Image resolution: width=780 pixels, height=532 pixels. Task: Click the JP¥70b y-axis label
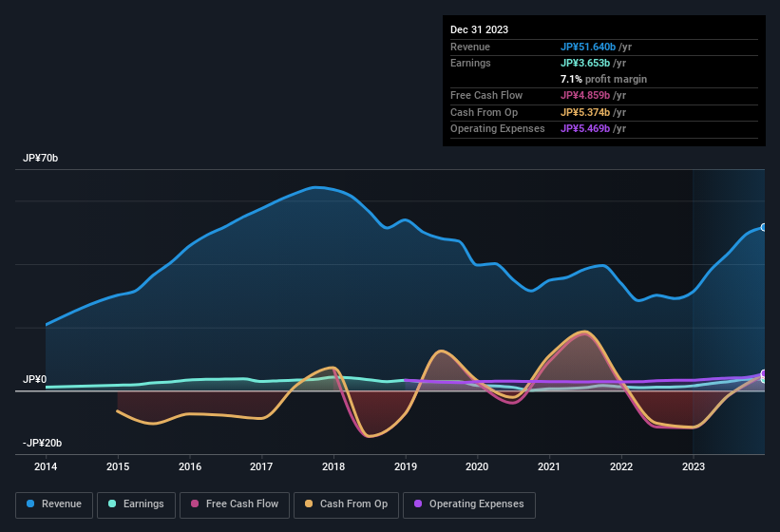[41, 159]
